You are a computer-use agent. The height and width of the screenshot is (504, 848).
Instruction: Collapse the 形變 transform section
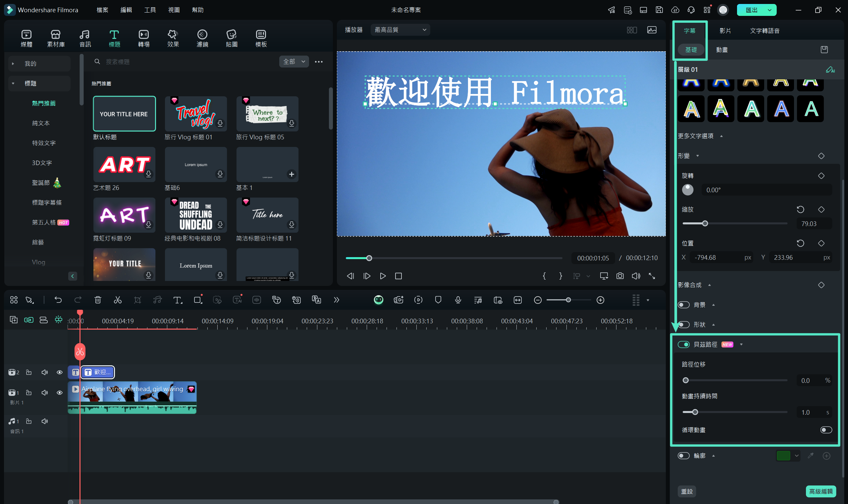tap(698, 156)
